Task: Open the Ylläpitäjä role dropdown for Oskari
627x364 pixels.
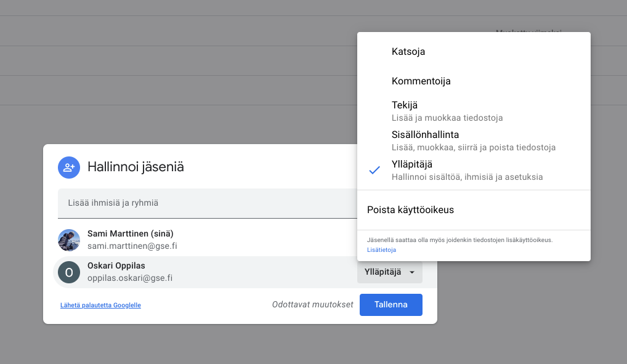Action: click(x=390, y=272)
